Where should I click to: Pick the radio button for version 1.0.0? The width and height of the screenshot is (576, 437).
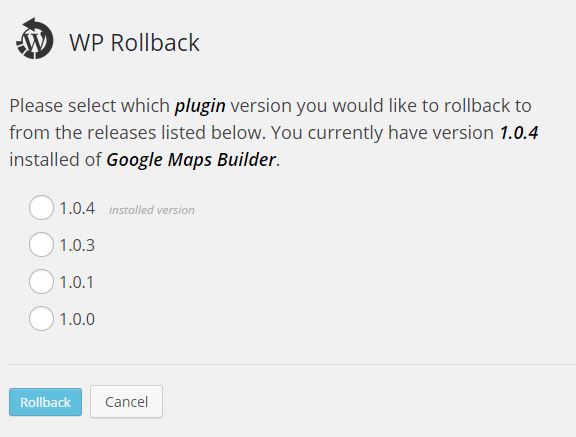[41, 318]
